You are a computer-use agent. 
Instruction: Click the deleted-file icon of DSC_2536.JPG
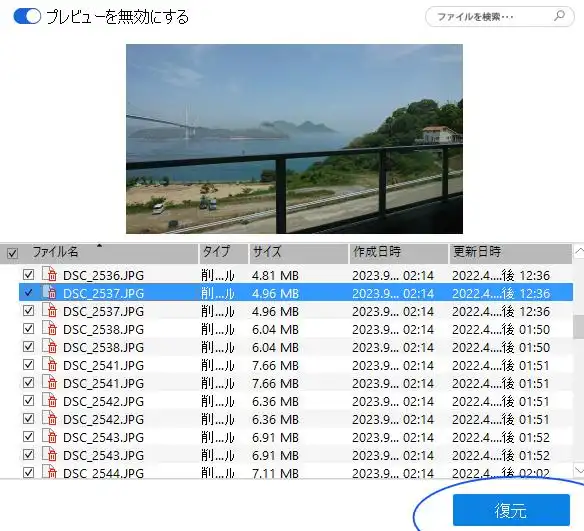coord(49,274)
